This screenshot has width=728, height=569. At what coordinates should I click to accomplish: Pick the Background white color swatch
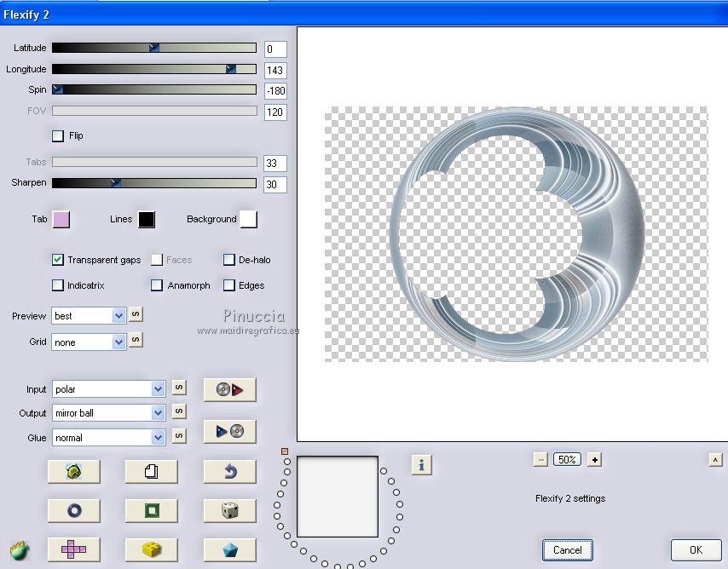coord(248,220)
